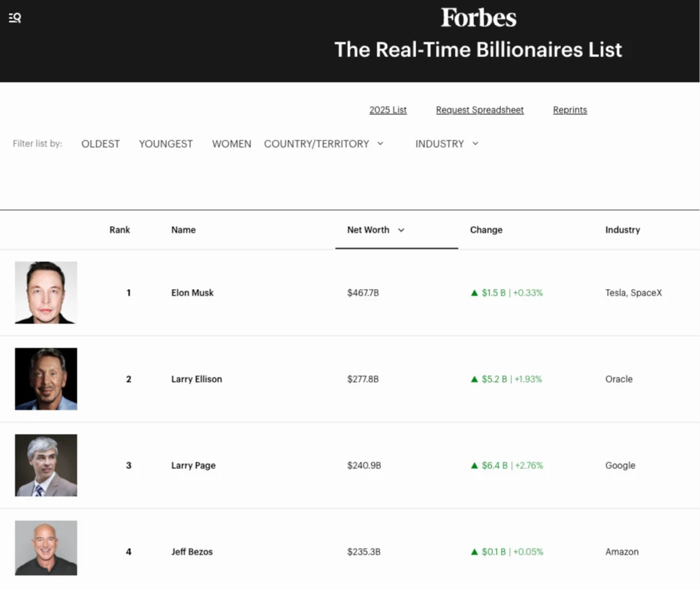Click Elon Musk's green up arrow

475,293
